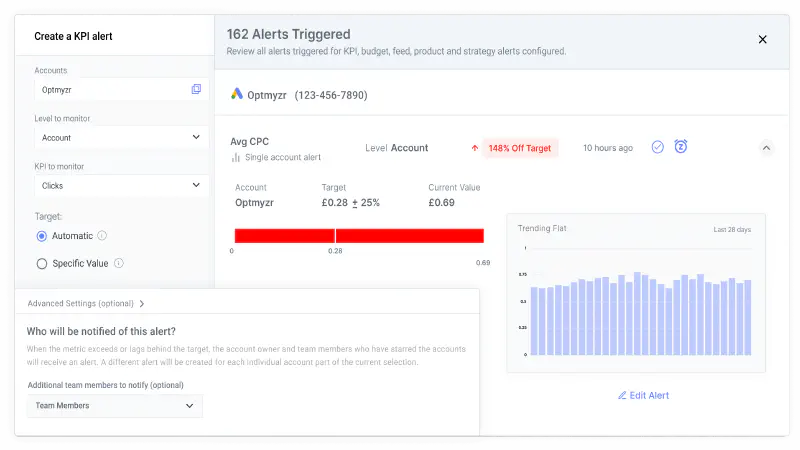Image resolution: width=800 pixels, height=450 pixels.
Task: Collapse the Avg CPC alert details
Action: click(x=766, y=148)
